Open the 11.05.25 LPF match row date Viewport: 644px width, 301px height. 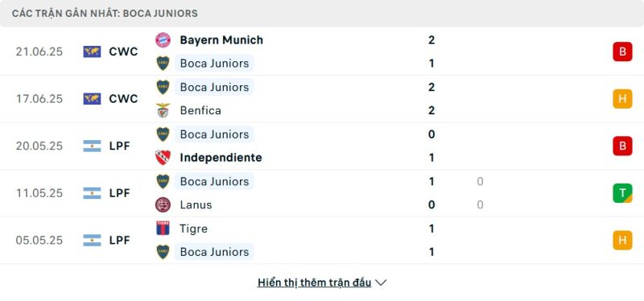coord(39,193)
